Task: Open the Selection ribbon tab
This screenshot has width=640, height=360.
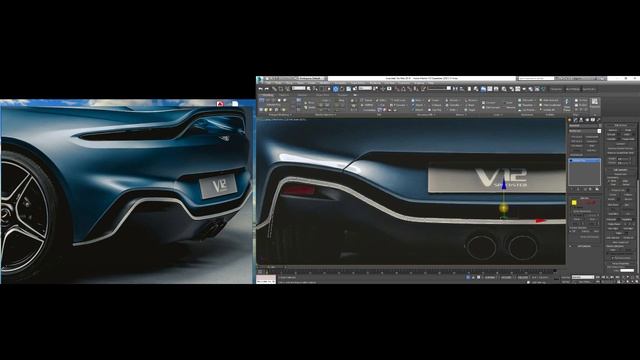Action: (302, 95)
